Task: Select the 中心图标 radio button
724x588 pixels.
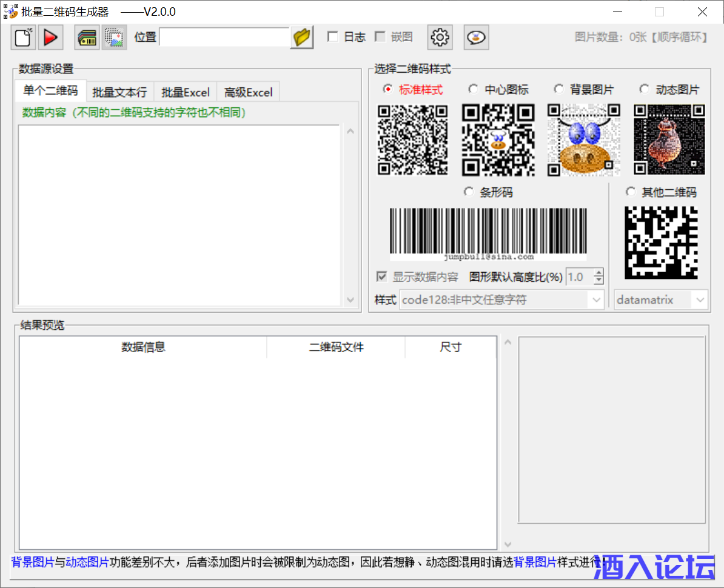Action: click(x=473, y=90)
